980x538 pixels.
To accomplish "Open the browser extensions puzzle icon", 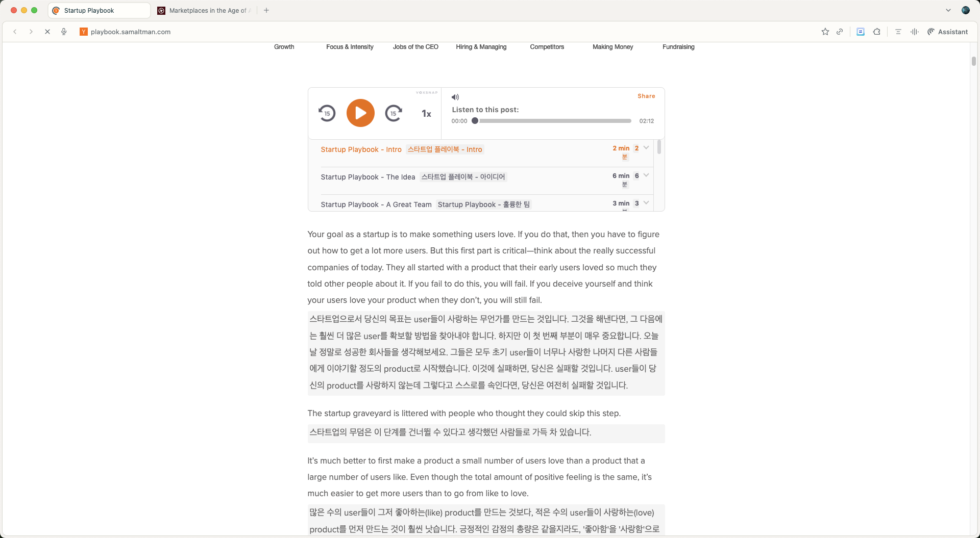I will [876, 32].
